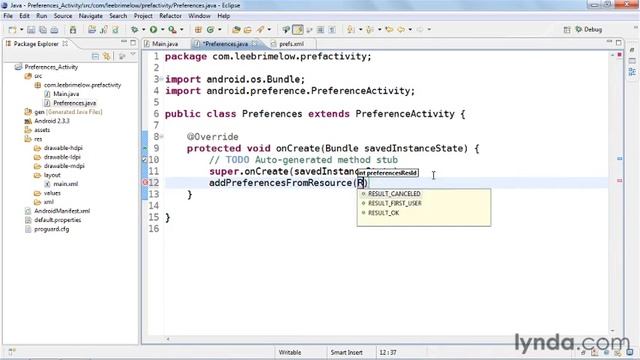Image resolution: width=640 pixels, height=360 pixels.
Task: Open the Source menu
Action: coord(63,16)
